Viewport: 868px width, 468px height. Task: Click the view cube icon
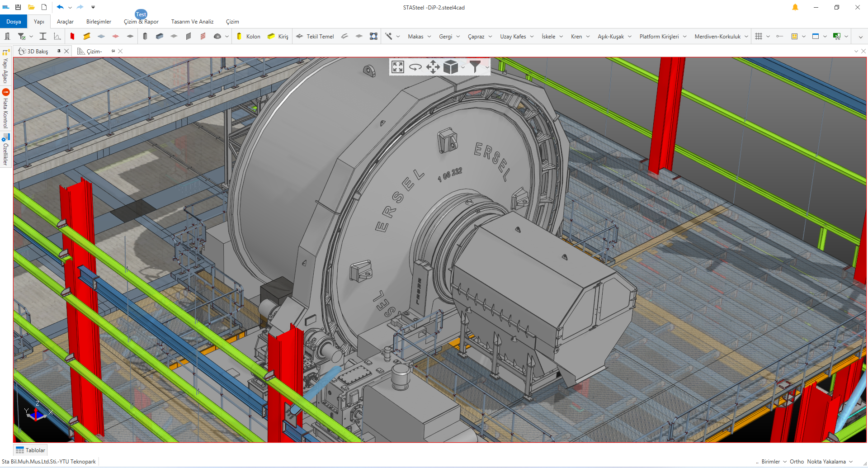pos(451,67)
